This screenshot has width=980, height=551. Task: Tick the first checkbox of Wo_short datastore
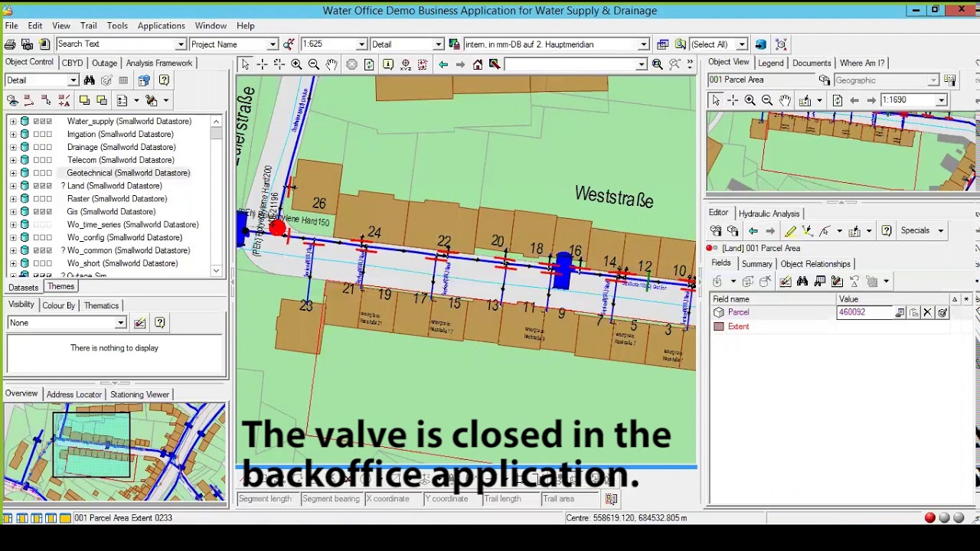[36, 264]
